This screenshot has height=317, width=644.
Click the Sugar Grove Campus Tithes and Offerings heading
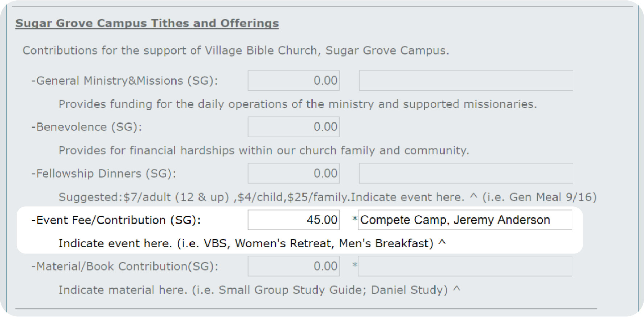pyautogui.click(x=147, y=24)
